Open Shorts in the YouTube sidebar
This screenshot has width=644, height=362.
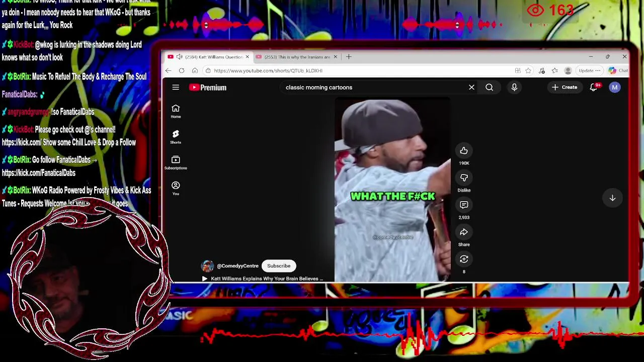tap(176, 137)
